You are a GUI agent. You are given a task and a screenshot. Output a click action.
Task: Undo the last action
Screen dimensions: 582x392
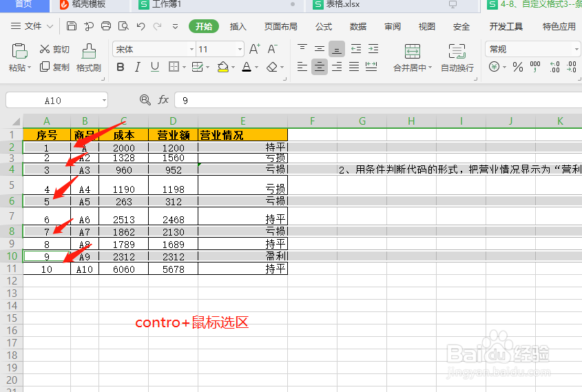click(141, 26)
